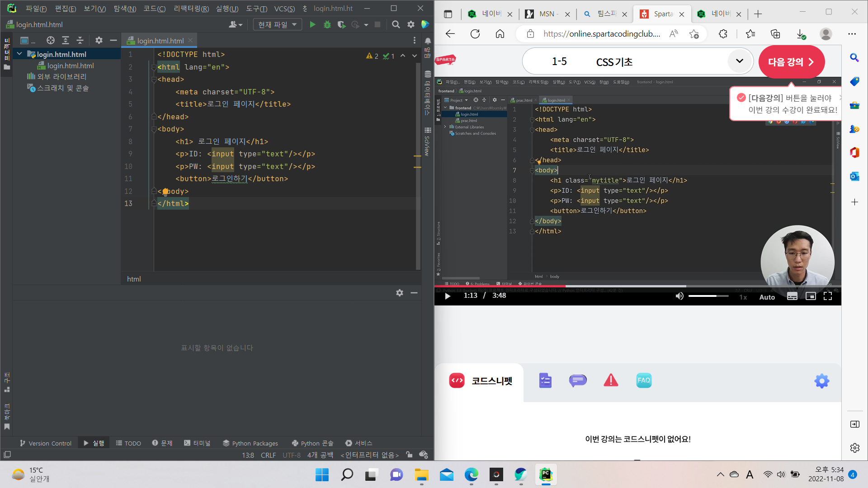Run with coverage shield icon

point(341,24)
